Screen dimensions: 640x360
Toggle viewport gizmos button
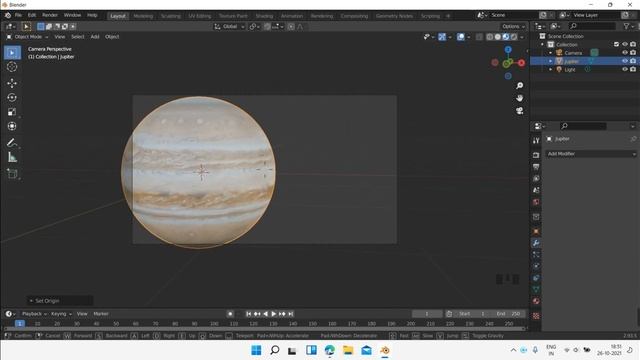[442, 37]
